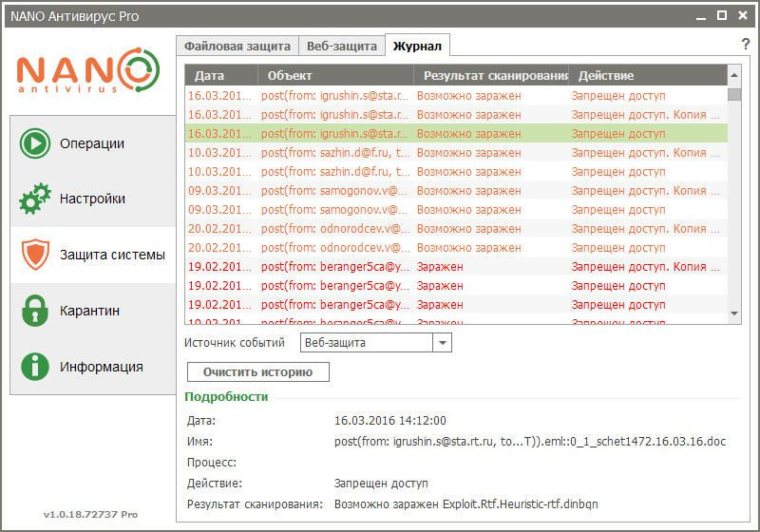The height and width of the screenshot is (532, 760).
Task: Sort log by the Дата column header
Action: click(x=221, y=76)
